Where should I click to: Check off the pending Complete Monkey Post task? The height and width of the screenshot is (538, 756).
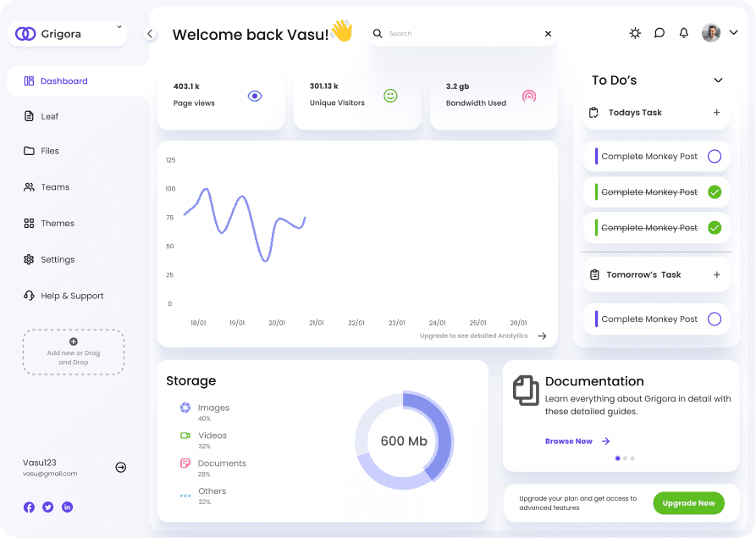(716, 156)
